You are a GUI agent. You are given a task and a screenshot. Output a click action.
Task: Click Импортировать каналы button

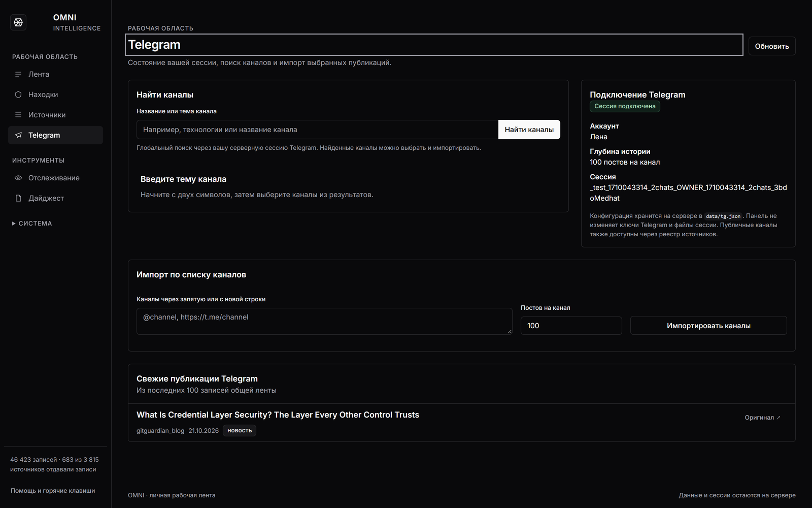pos(708,326)
